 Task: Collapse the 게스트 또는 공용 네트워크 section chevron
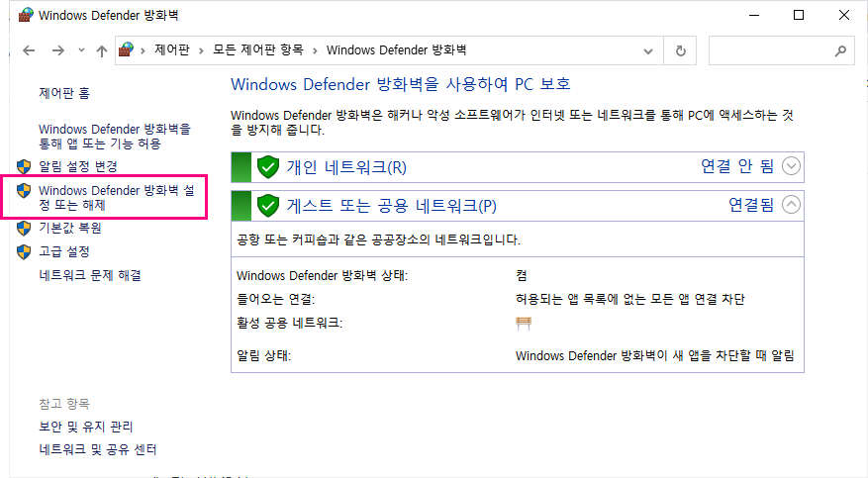(x=791, y=205)
